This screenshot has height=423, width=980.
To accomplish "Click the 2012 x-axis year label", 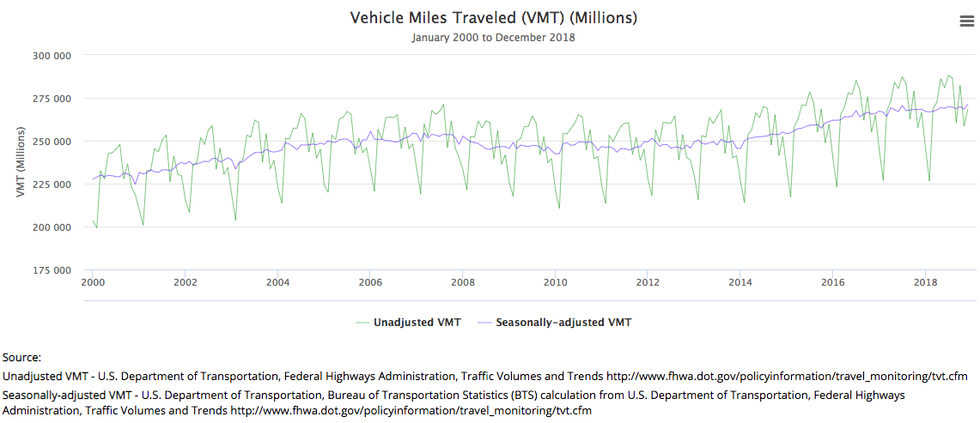I will (x=648, y=282).
